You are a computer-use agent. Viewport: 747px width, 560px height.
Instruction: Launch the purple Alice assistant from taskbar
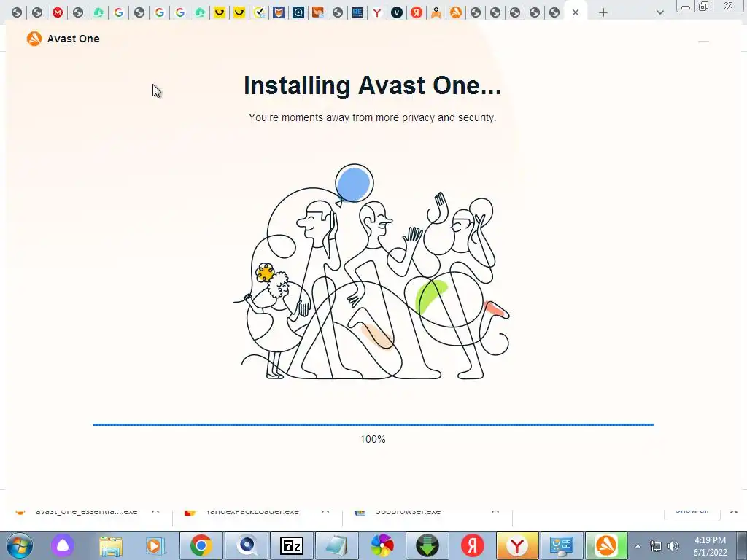[x=63, y=545]
